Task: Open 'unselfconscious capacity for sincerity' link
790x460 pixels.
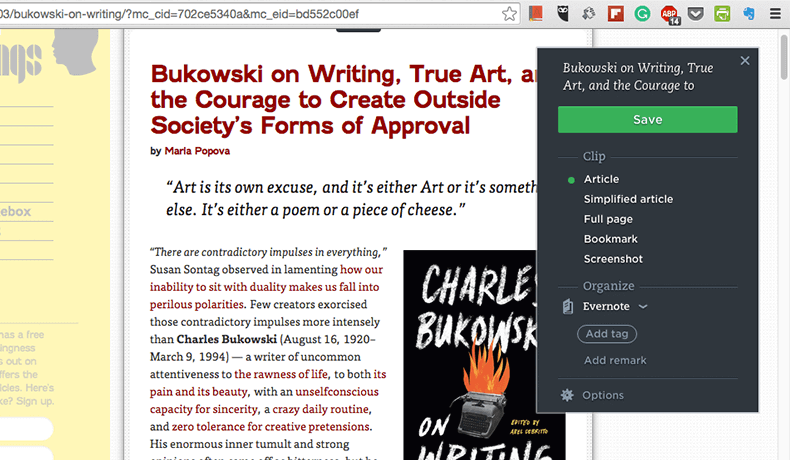Action: [264, 401]
